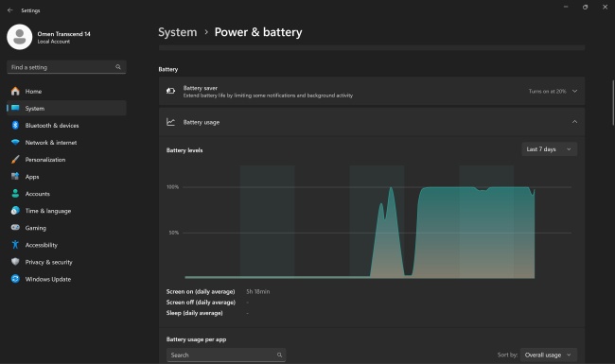Screen dimensions: 615x364
Task: Open Privacy & security page
Action: (x=66, y=262)
